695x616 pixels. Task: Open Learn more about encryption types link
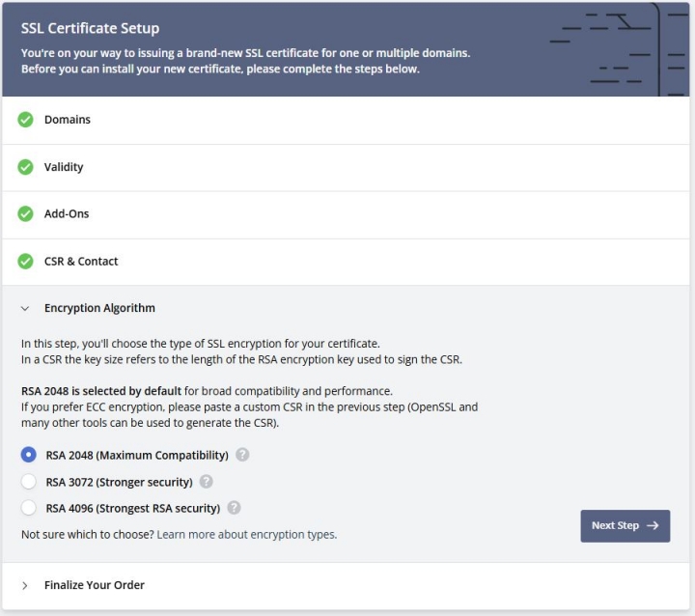[247, 534]
